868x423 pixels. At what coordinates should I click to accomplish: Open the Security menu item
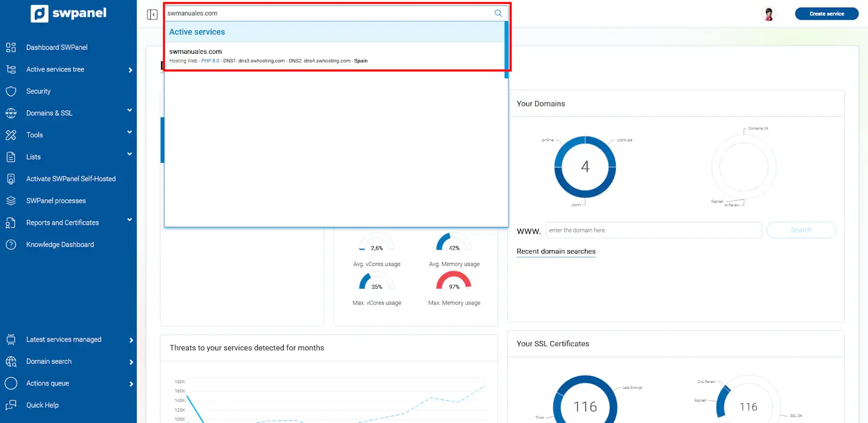point(39,91)
